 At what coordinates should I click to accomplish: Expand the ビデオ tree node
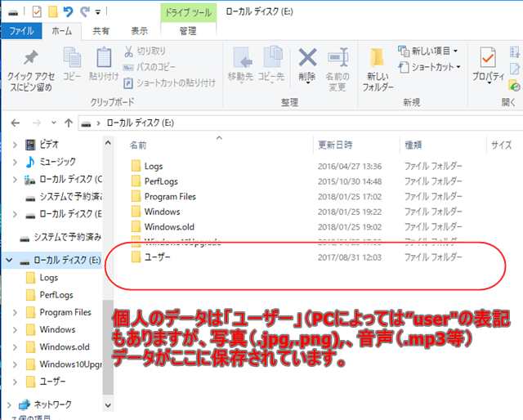tap(15, 145)
